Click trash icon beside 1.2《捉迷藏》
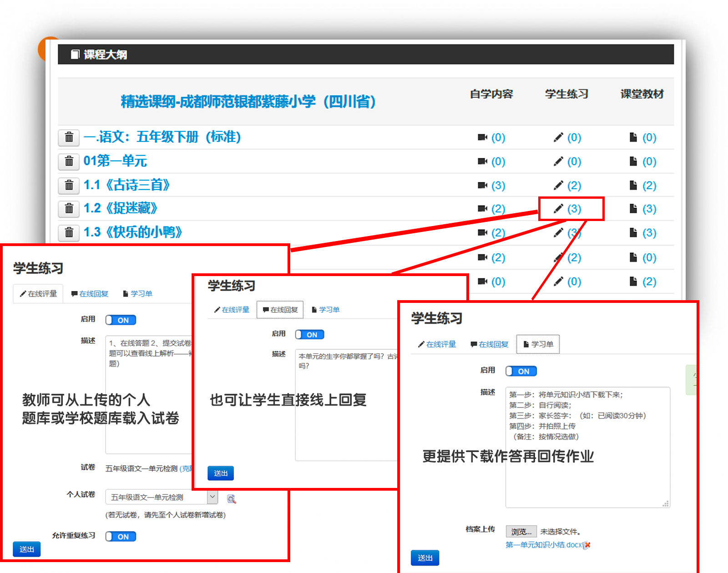Viewport: 728px width, 573px height. pos(69,209)
